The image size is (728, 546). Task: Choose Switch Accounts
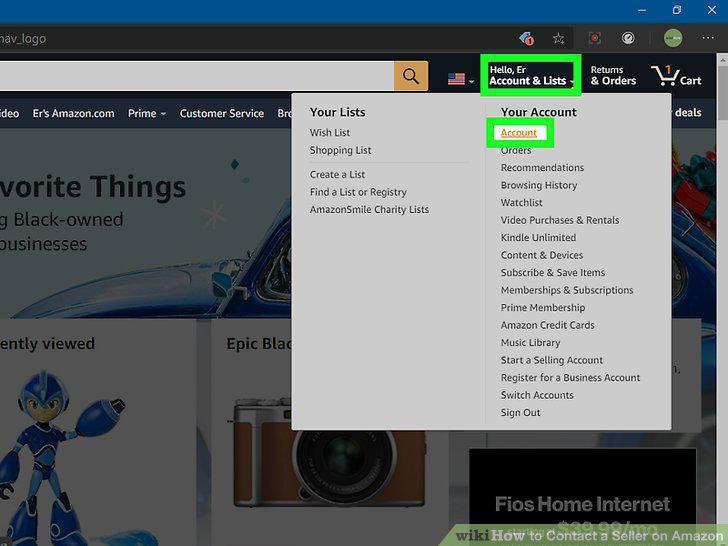tap(537, 395)
